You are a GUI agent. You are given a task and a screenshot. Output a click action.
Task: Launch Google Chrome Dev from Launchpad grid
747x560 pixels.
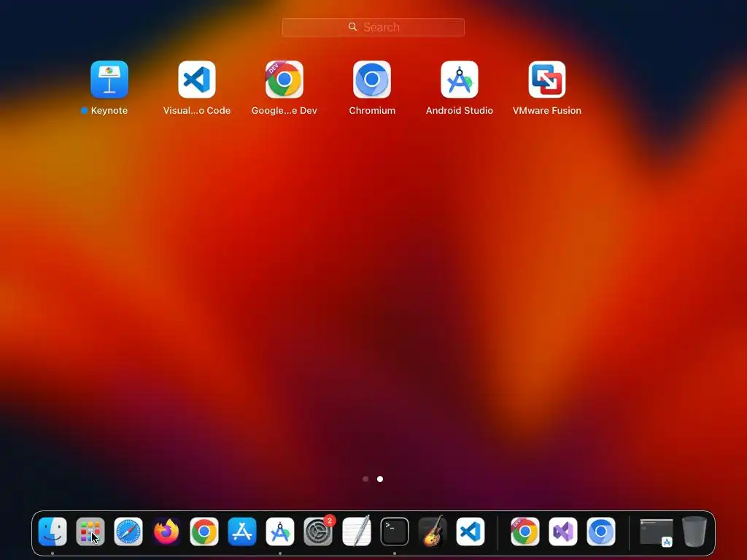285,79
